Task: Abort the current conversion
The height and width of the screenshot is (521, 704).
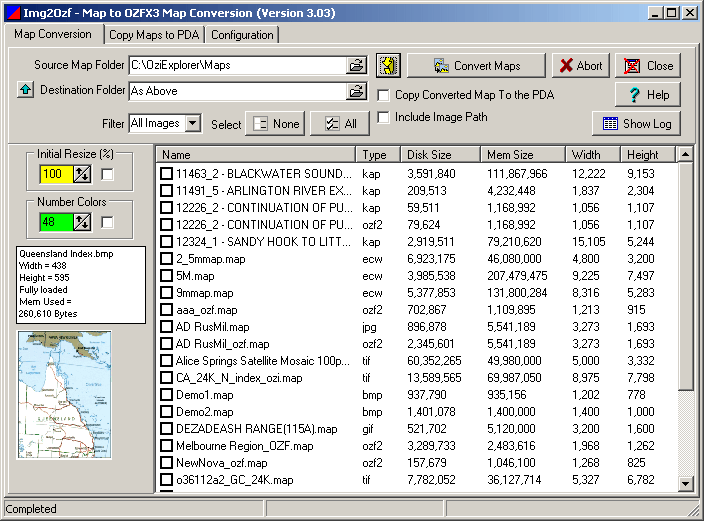Action: point(581,66)
